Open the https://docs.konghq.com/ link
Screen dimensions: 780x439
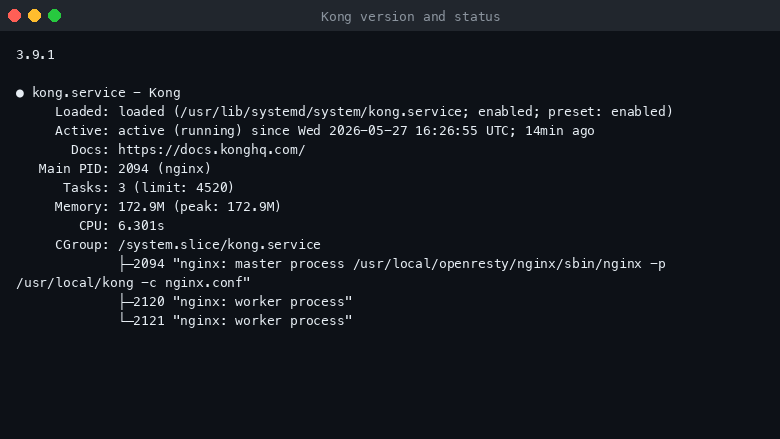point(211,150)
